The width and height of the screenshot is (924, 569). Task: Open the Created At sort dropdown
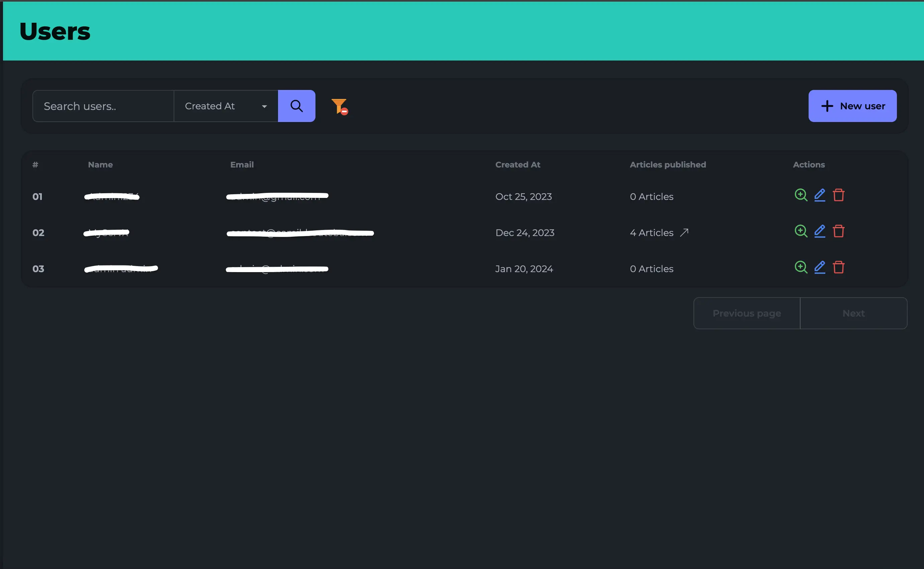point(226,106)
